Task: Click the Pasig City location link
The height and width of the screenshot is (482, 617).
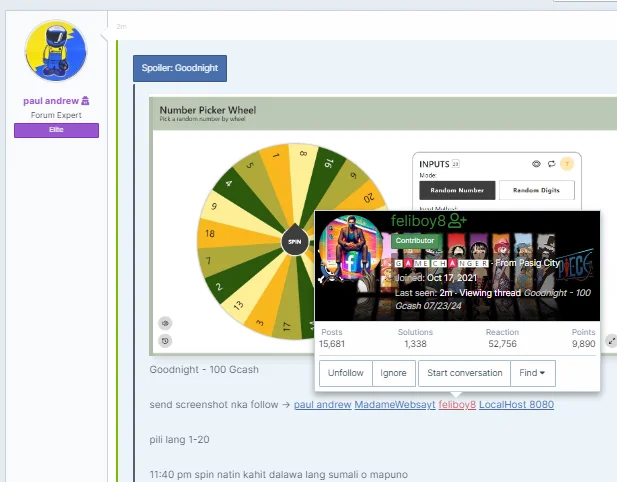Action: point(539,263)
